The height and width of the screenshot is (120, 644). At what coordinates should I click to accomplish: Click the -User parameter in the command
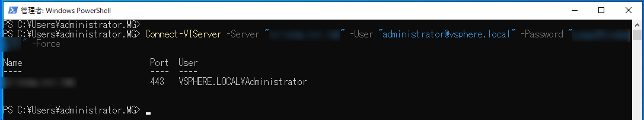(x=361, y=34)
